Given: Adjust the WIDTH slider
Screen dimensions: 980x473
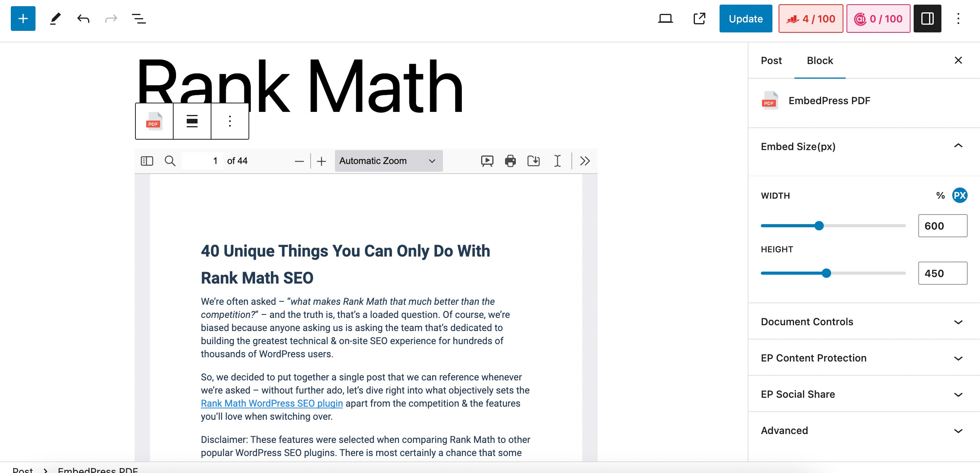Looking at the screenshot, I should (833, 226).
